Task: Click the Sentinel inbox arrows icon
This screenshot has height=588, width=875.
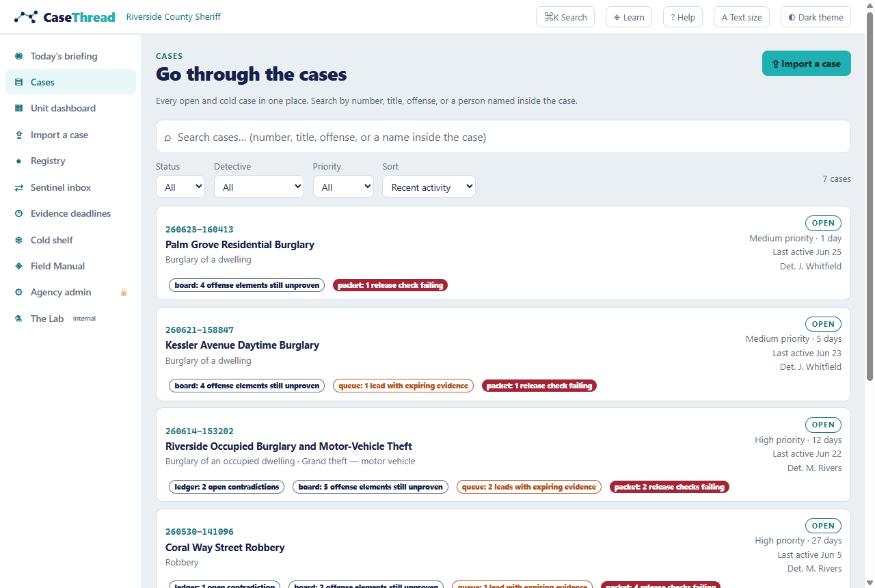Action: coord(18,187)
